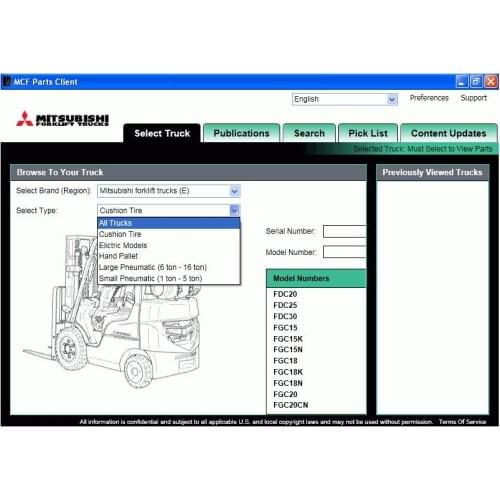Screen dimensions: 500x500
Task: Click the Browse To Your Truck header
Action: coord(188,172)
